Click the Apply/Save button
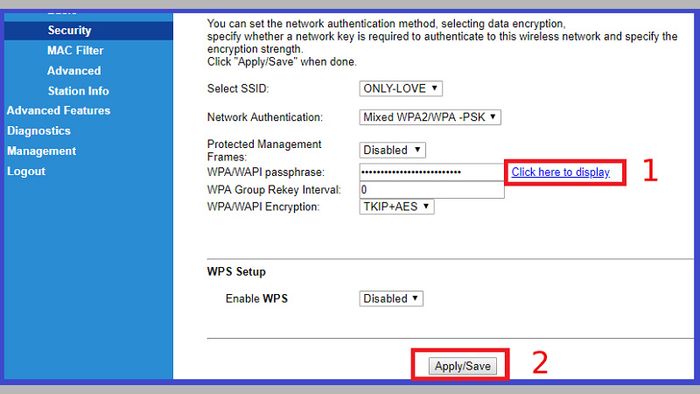This screenshot has height=394, width=700. [462, 366]
